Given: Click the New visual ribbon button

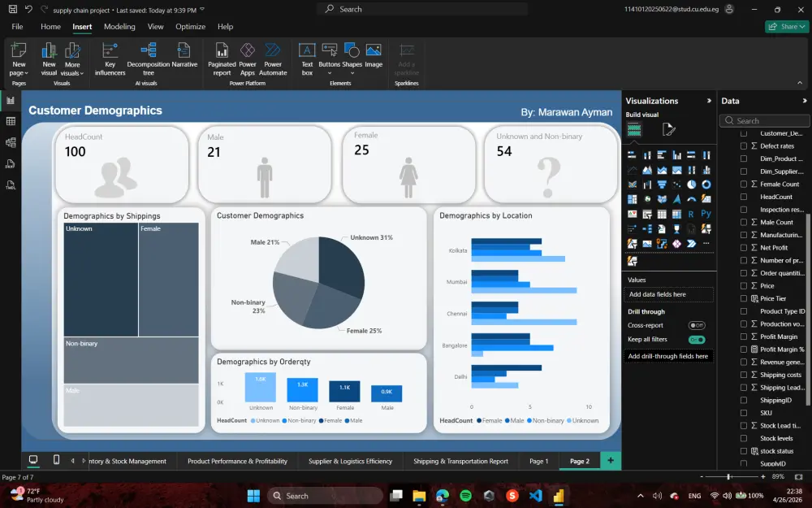Looking at the screenshot, I should tap(49, 59).
